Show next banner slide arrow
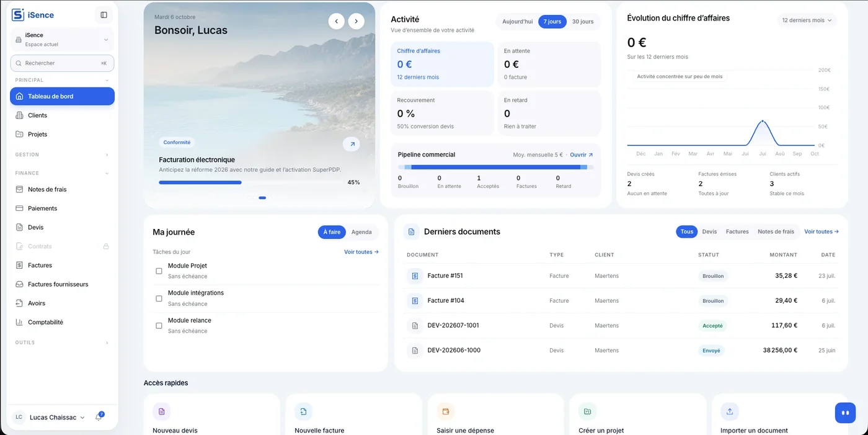 [356, 21]
